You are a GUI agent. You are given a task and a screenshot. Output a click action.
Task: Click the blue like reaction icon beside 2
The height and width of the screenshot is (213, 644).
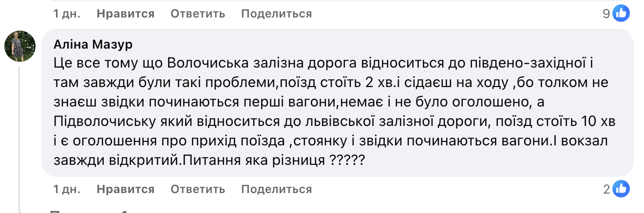coord(621,189)
